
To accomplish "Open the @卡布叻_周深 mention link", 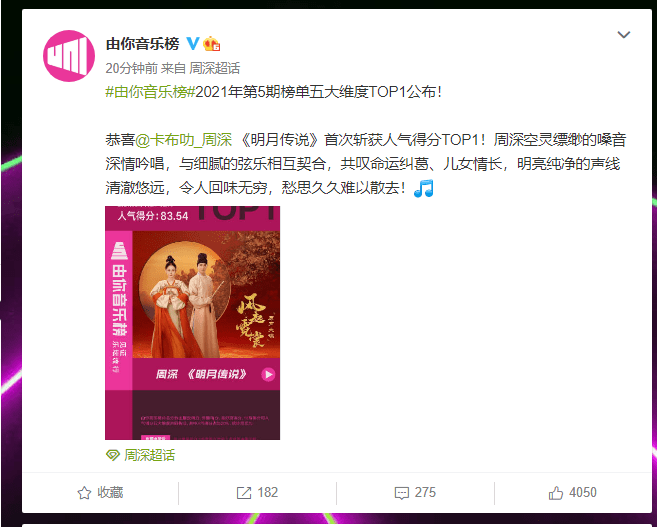I will click(x=183, y=140).
